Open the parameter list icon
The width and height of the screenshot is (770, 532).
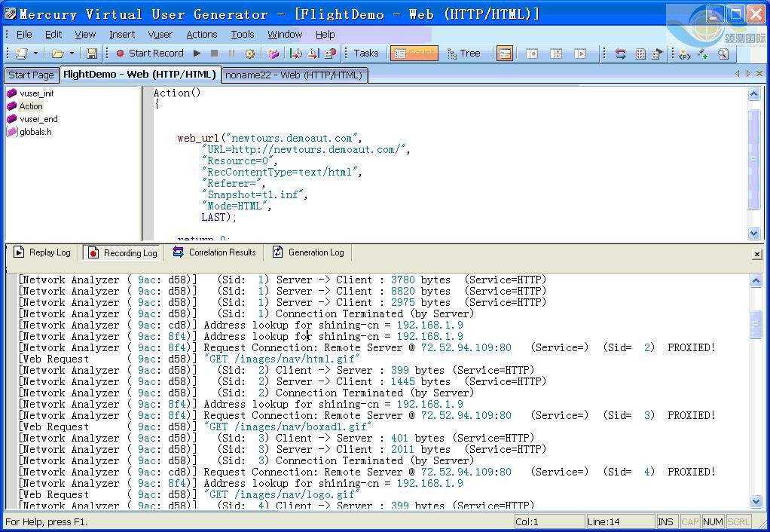pos(640,54)
